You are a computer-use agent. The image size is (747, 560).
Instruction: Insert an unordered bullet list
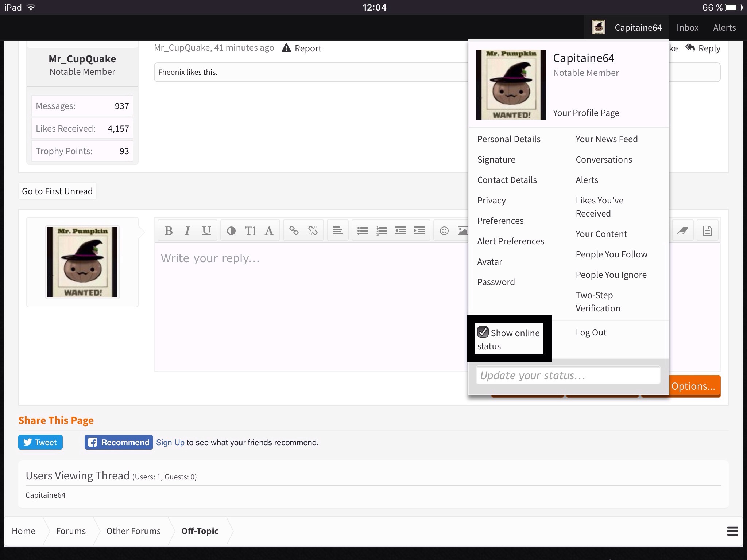(x=363, y=231)
